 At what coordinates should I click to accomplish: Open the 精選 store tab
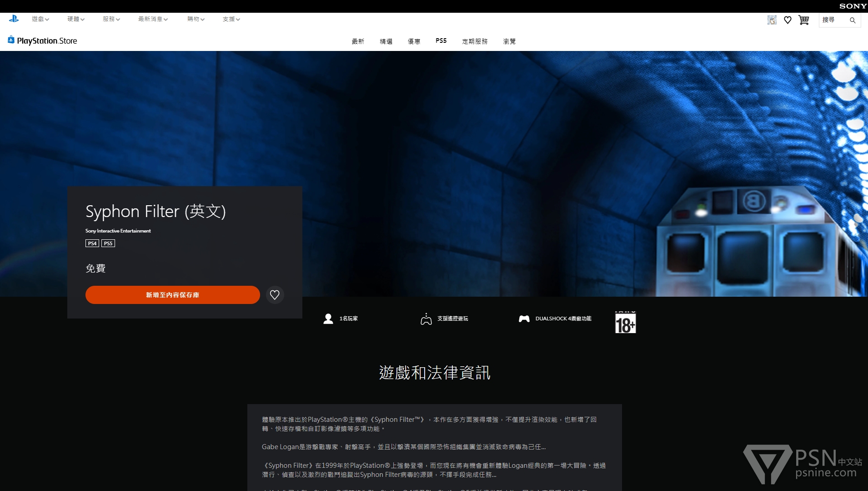pyautogui.click(x=386, y=41)
